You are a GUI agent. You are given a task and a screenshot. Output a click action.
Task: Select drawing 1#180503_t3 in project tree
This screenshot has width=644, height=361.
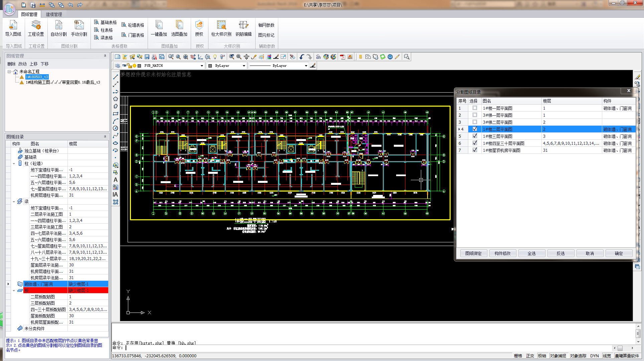point(37,77)
